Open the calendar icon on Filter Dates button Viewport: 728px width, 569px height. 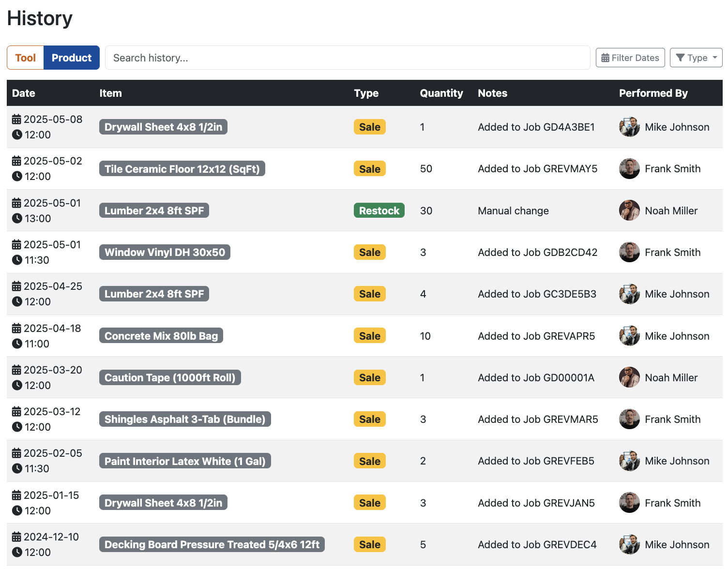606,58
